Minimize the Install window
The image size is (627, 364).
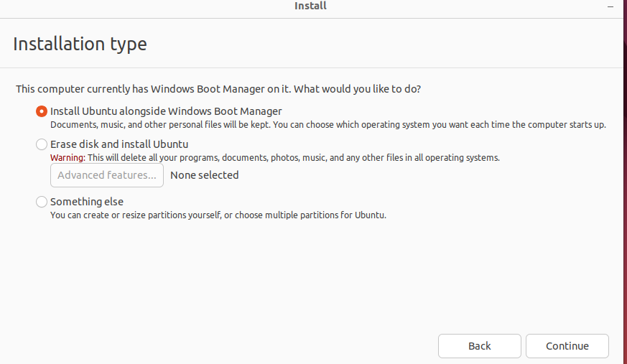(610, 6)
